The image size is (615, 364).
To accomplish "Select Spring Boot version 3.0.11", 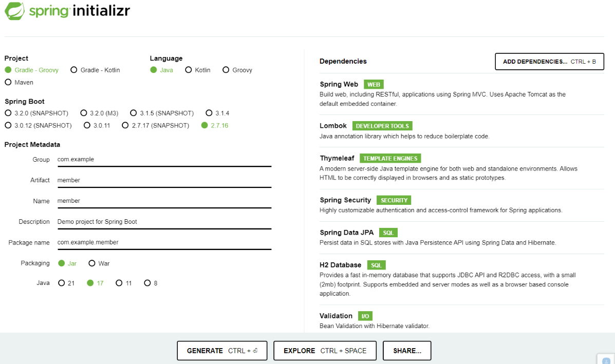I will 97,125.
